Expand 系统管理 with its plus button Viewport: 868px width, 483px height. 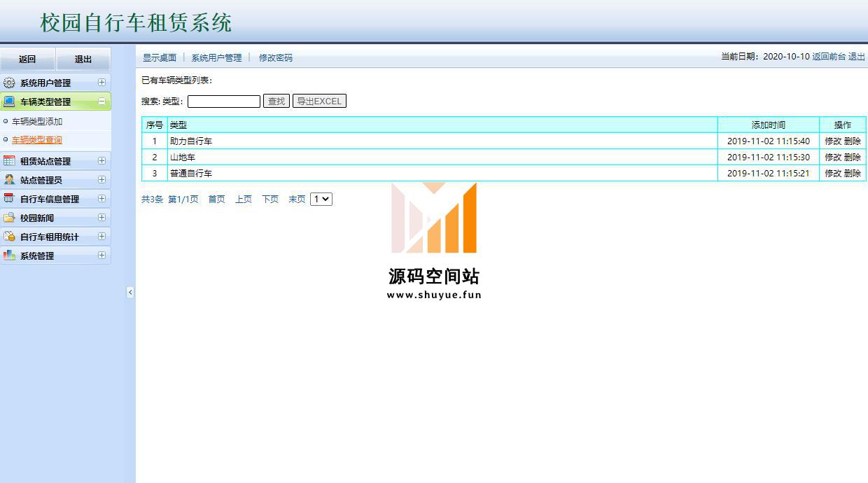coord(101,255)
